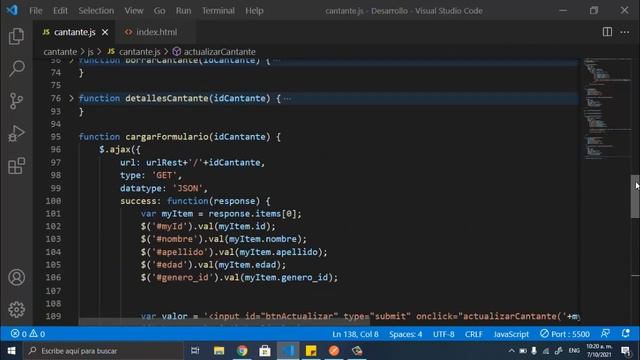
Task: Click line number 107 in the gutter
Action: (53, 291)
